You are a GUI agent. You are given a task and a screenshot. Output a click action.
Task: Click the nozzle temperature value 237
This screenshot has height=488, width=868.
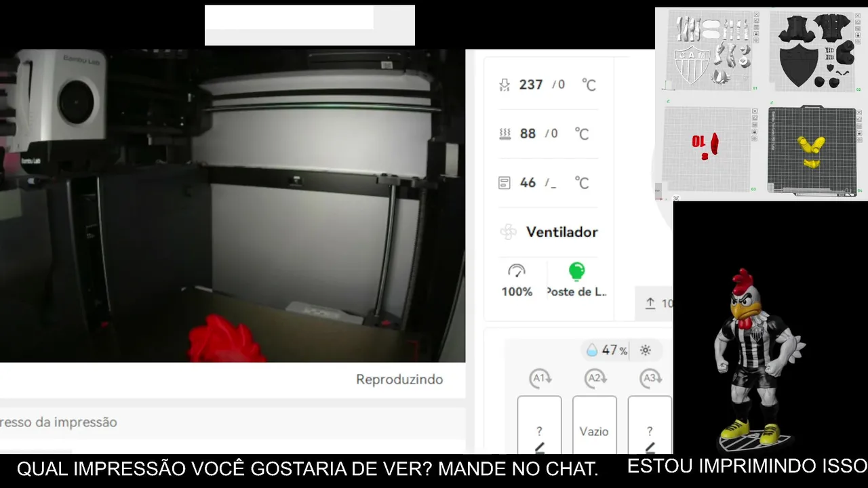coord(531,85)
